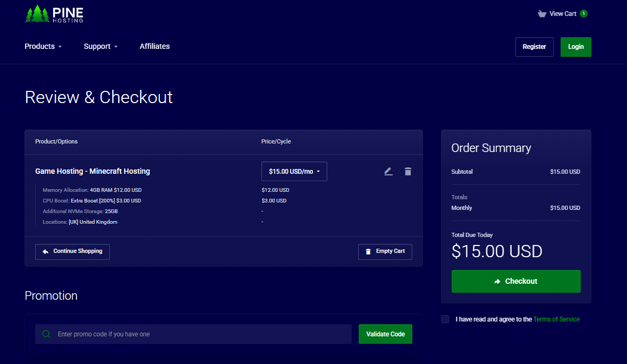Click the Monthly label
This screenshot has width=627, height=364.
tap(461, 208)
